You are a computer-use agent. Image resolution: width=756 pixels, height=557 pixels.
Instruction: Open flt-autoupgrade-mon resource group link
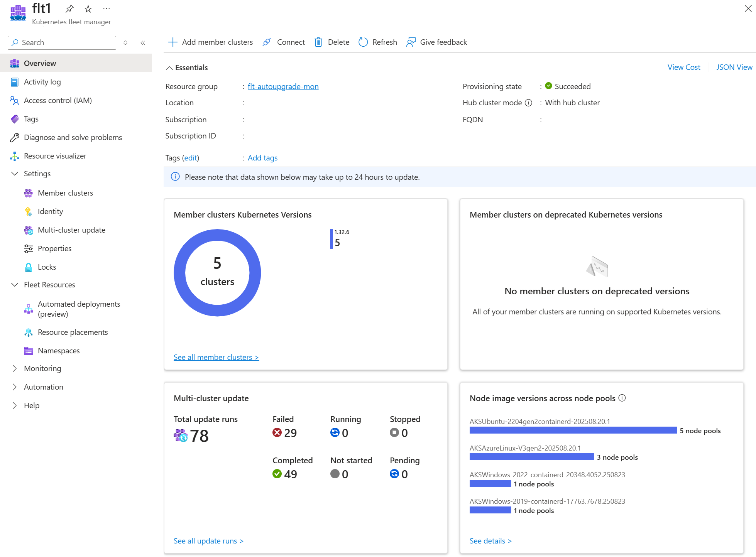[283, 86]
